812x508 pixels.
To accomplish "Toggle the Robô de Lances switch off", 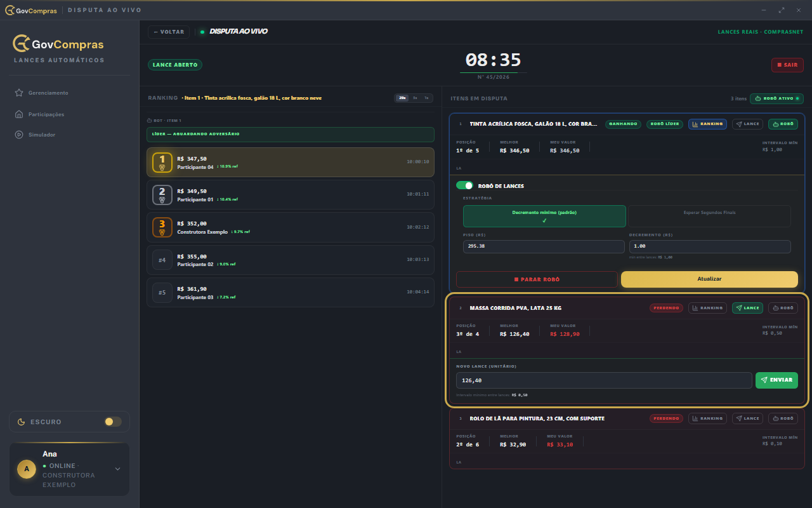I will tap(465, 185).
